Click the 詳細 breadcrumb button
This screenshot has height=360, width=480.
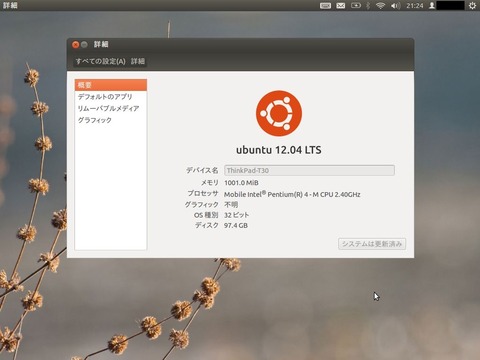click(138, 61)
